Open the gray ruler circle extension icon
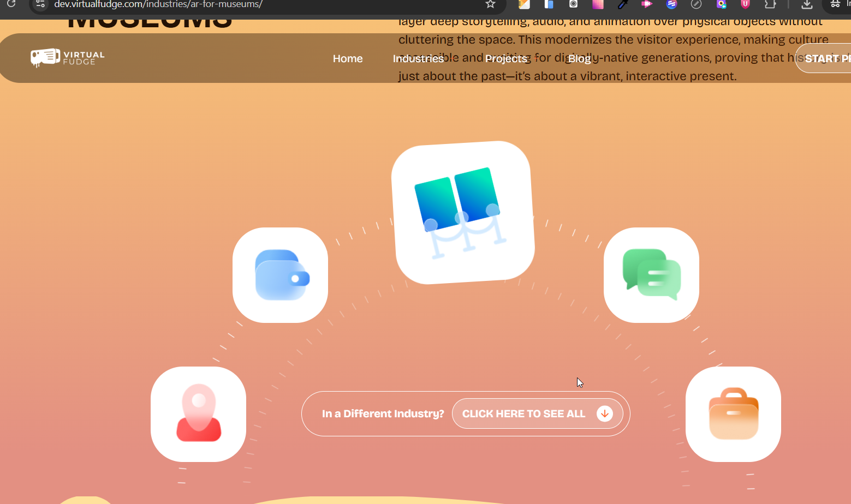Viewport: 851px width, 504px height. 696,4
